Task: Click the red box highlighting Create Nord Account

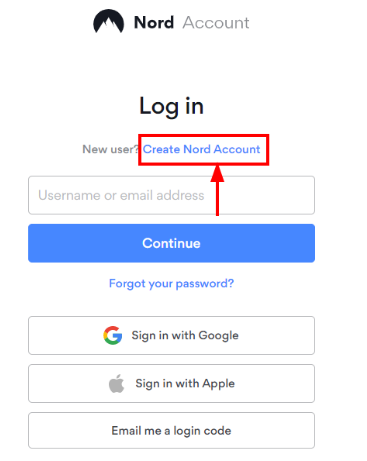Action: [204, 150]
